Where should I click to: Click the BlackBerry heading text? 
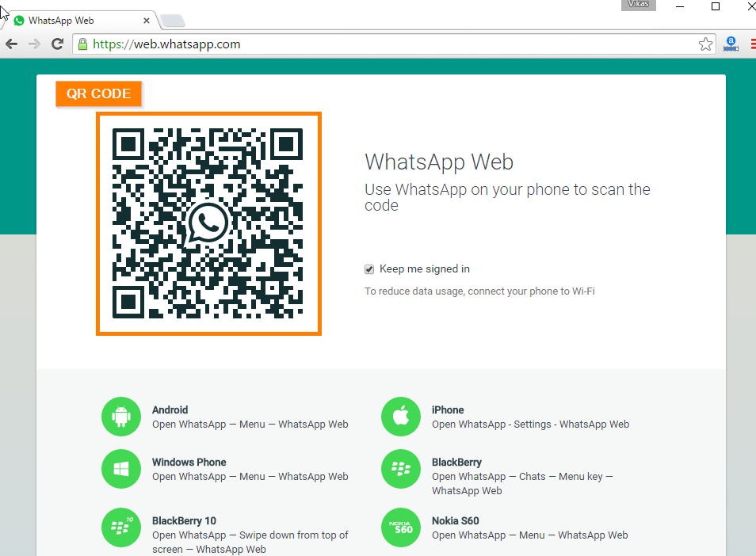pos(456,462)
